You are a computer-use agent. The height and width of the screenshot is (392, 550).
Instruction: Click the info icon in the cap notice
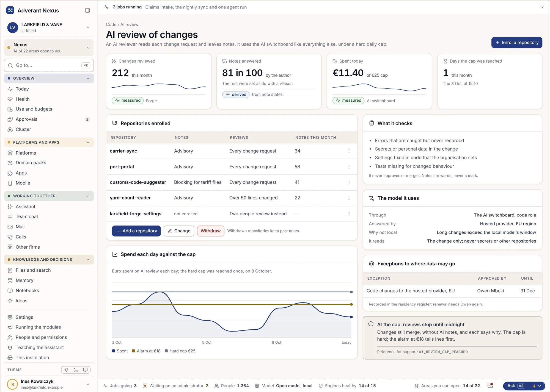coord(371,324)
